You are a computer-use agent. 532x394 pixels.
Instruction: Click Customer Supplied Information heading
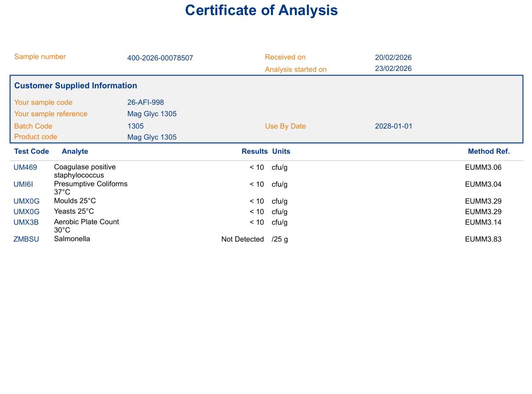(x=76, y=86)
